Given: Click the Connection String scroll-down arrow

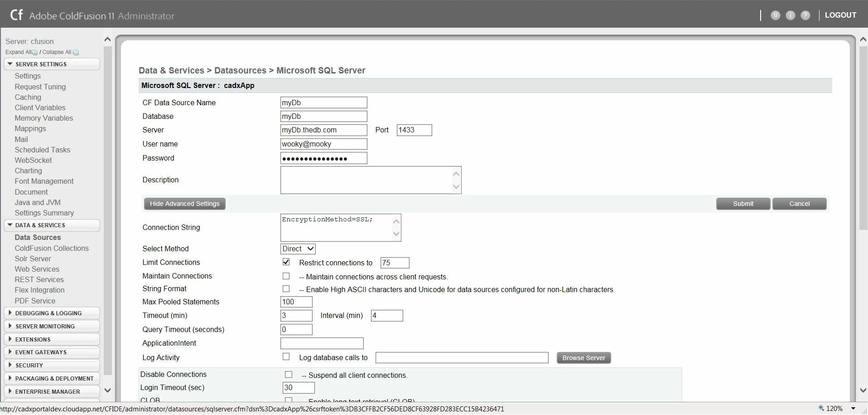Looking at the screenshot, I should click(396, 234).
